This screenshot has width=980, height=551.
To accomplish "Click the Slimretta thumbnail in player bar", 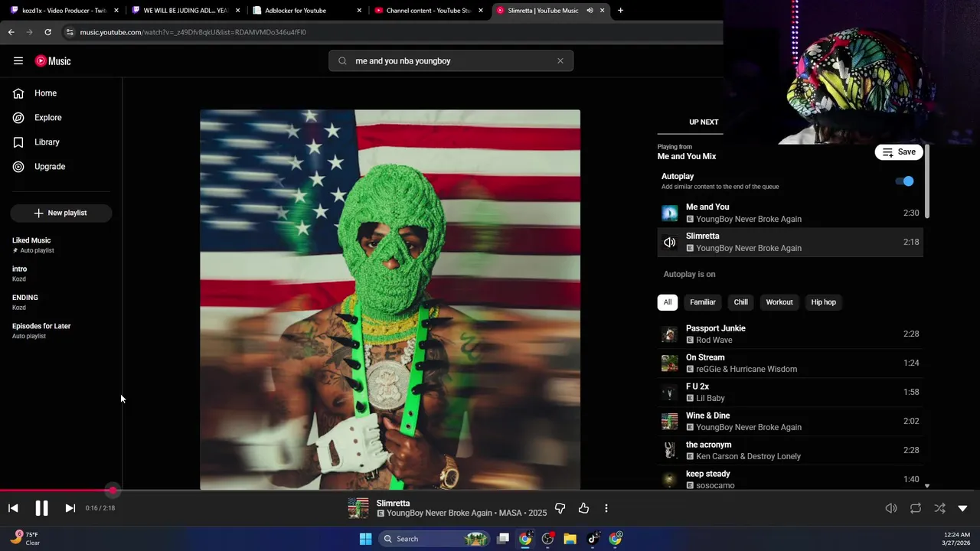I will 358,508.
